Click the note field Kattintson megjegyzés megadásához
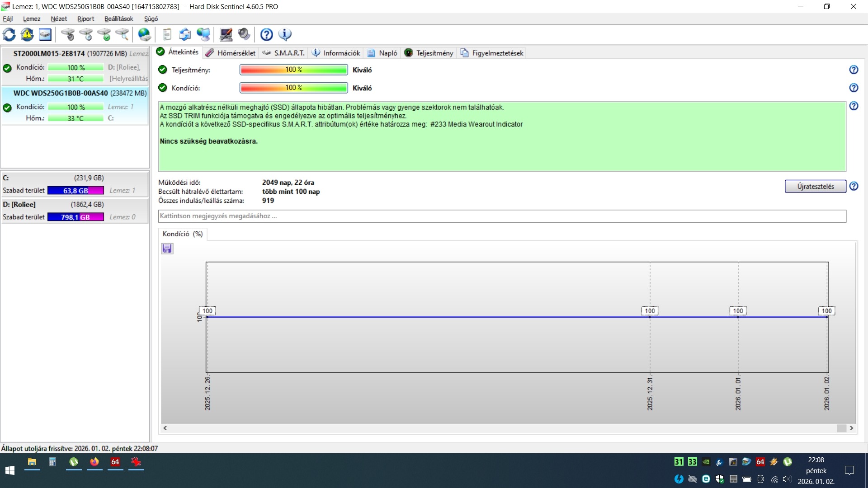868x488 pixels. click(502, 216)
